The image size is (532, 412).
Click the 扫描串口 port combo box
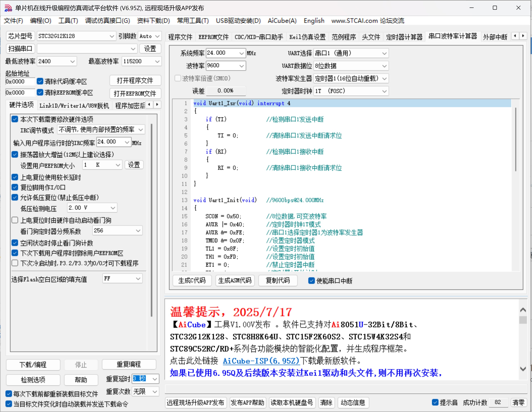(87, 49)
